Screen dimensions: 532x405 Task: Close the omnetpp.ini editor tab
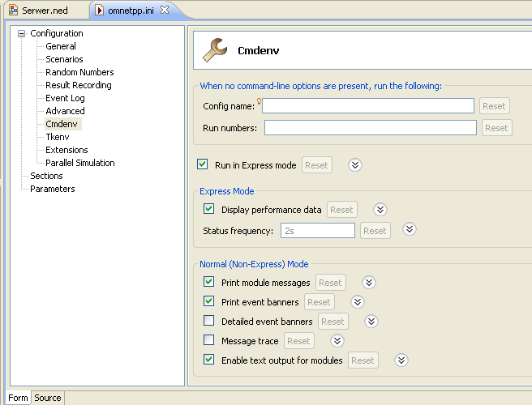(165, 11)
